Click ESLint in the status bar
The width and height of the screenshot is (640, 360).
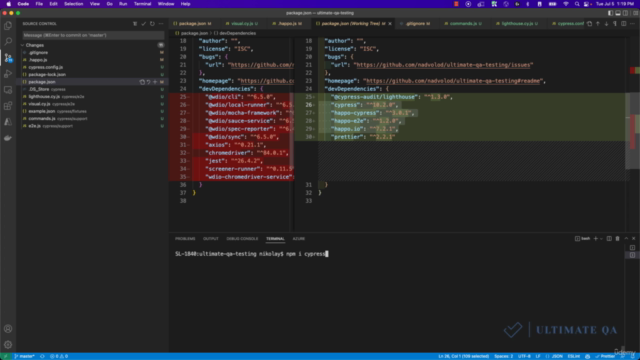point(574,356)
